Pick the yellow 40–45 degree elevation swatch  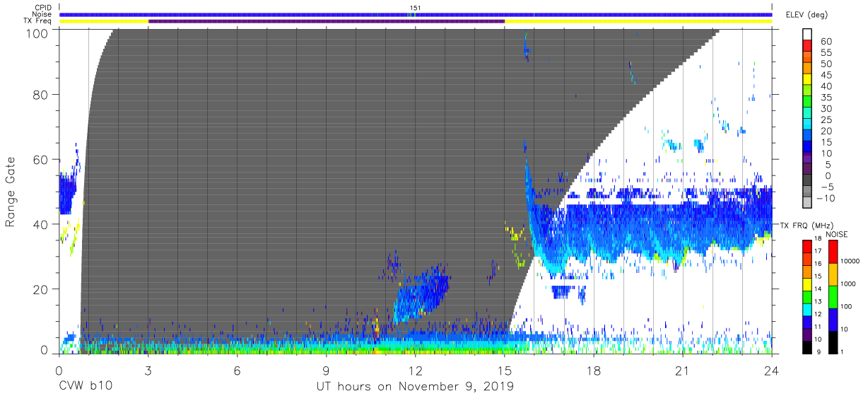[x=808, y=80]
